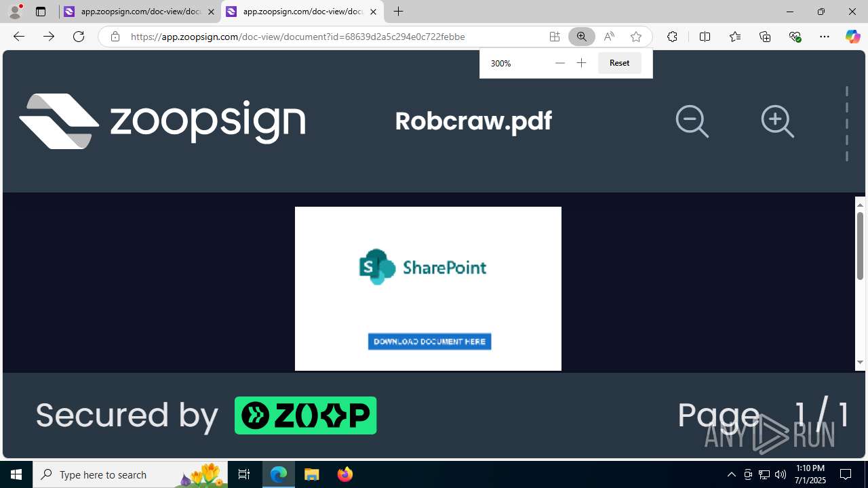Click the App available icon in address bar
The image size is (868, 488).
[554, 37]
